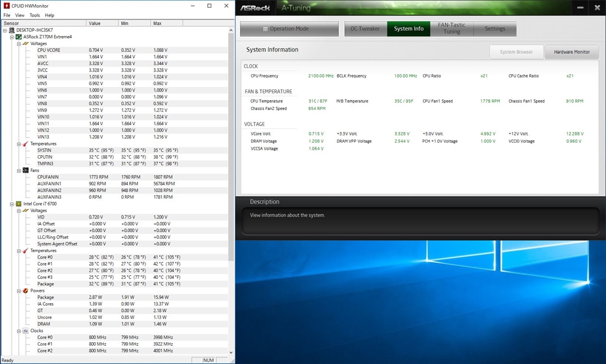Screen dimensions: 606x364
Task: Click the CPU Powers flame icon
Action: pyautogui.click(x=25, y=291)
